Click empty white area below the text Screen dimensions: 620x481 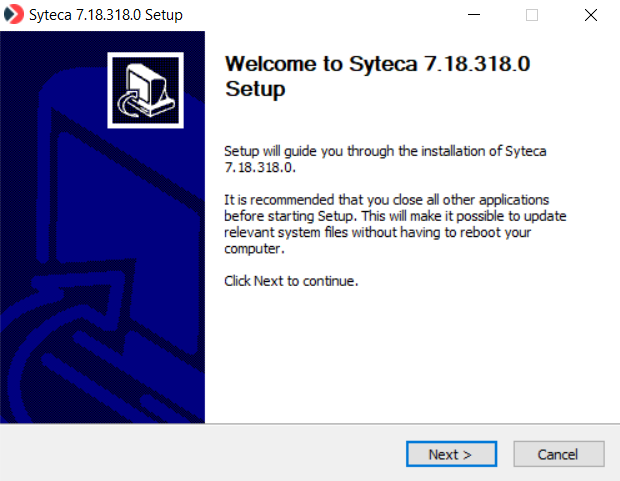pos(410,360)
